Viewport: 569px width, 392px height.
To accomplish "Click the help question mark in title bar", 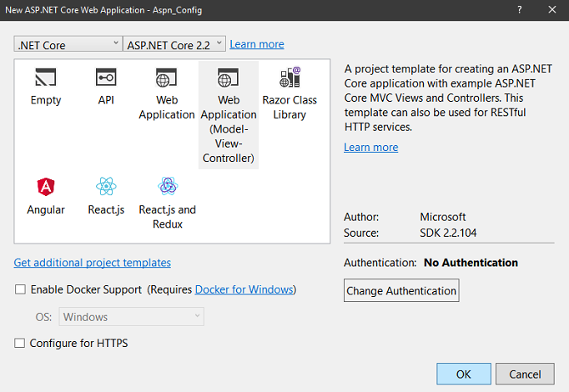I will click(520, 10).
